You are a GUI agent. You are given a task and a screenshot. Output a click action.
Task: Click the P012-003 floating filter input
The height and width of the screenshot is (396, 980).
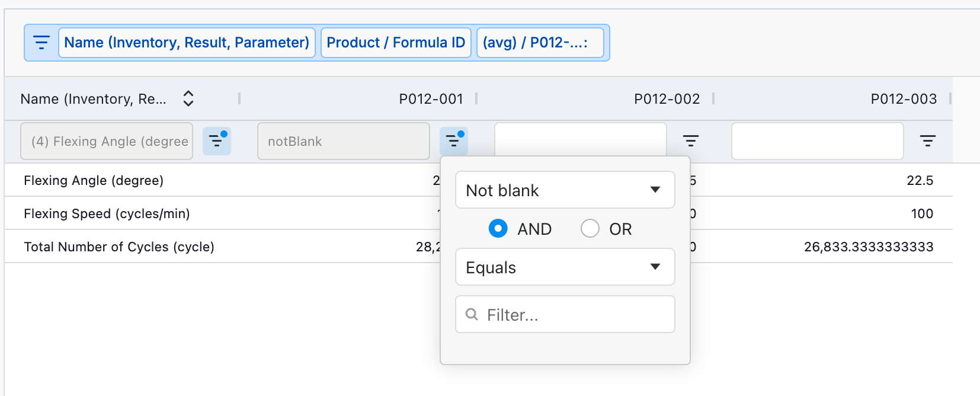pyautogui.click(x=817, y=141)
